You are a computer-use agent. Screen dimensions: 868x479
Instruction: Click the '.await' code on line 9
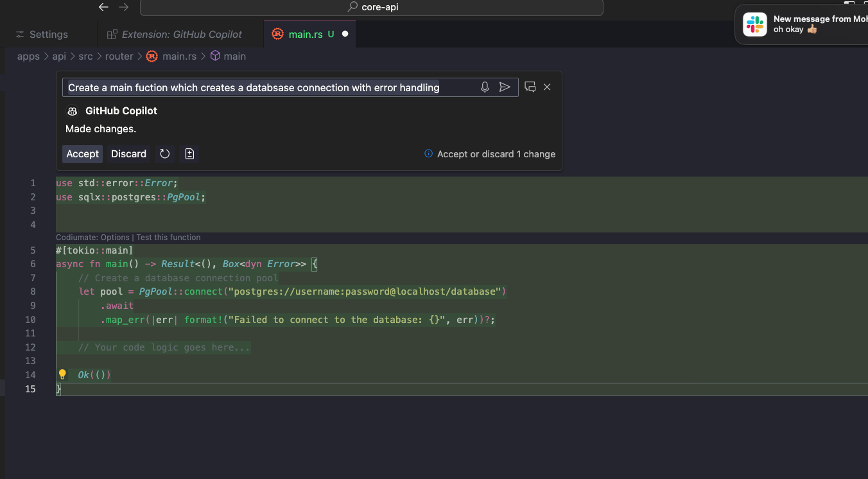coord(117,306)
